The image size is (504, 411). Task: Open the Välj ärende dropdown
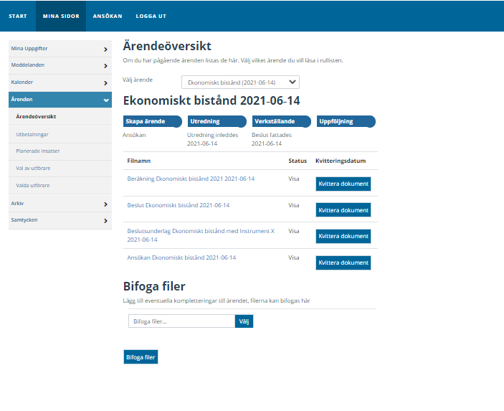[x=240, y=82]
